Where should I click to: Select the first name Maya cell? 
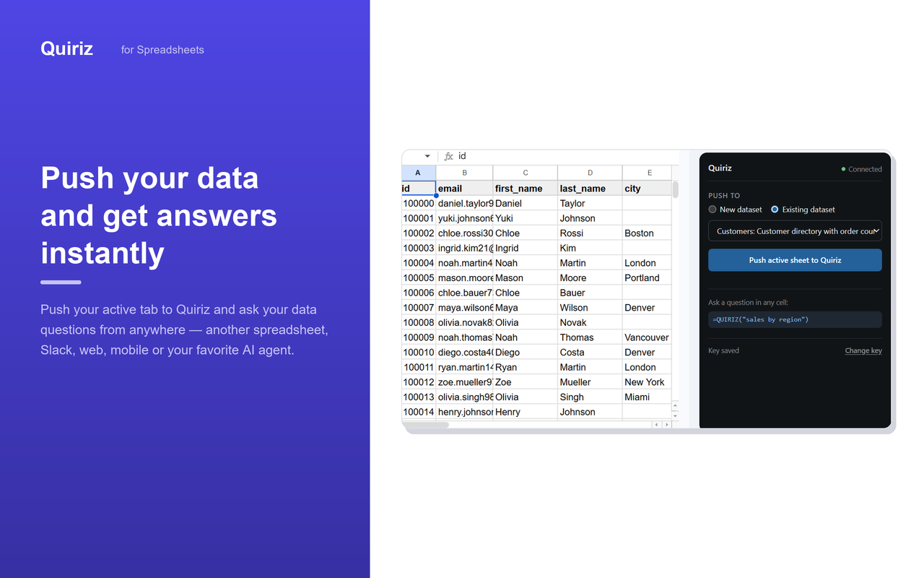click(x=526, y=308)
